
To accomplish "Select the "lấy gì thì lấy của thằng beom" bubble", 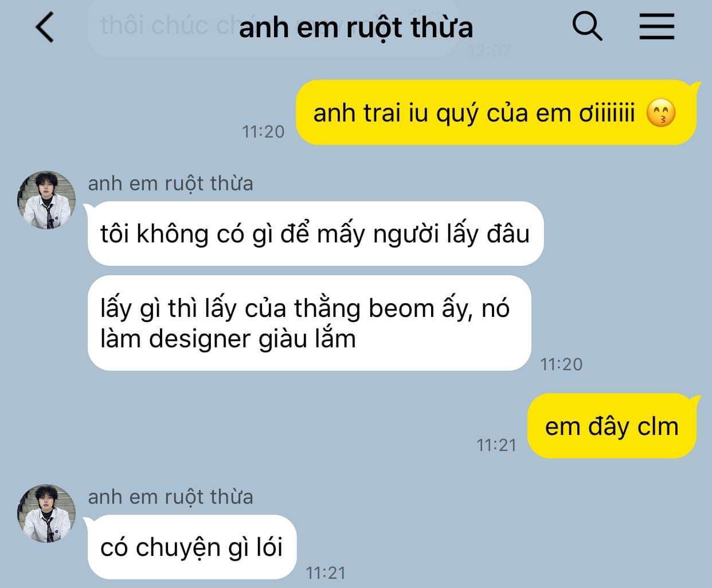I will point(309,323).
